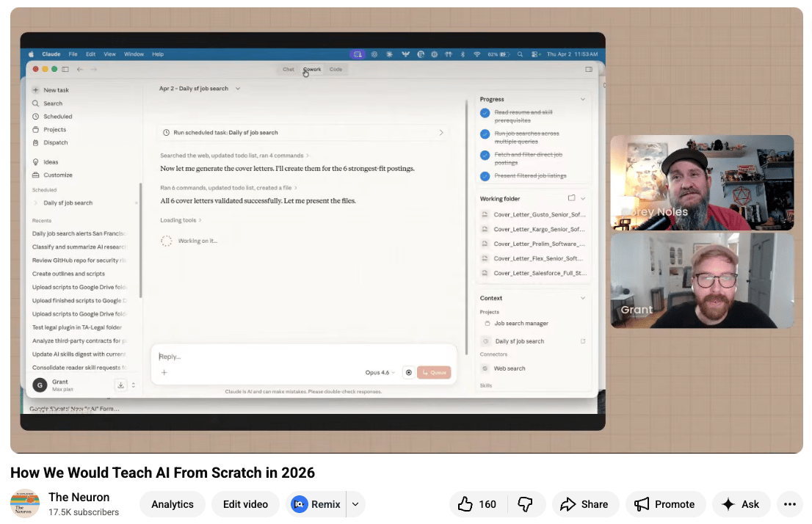Open the Remix dropdown arrow
This screenshot has width=812, height=524.
coord(355,504)
